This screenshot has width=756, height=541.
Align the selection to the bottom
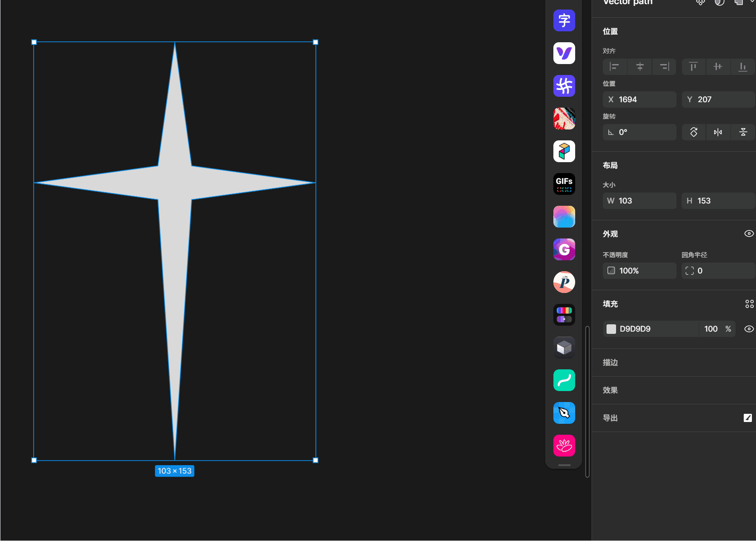coord(743,67)
